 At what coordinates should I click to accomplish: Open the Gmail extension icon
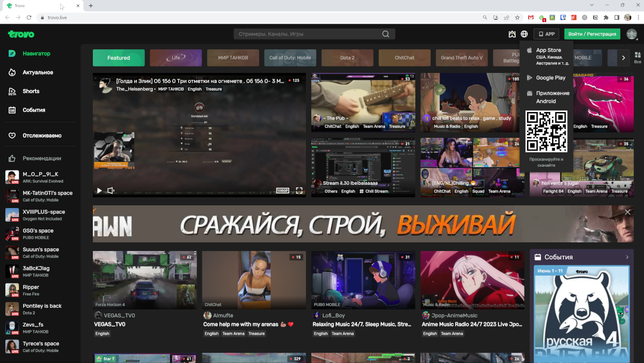(531, 18)
